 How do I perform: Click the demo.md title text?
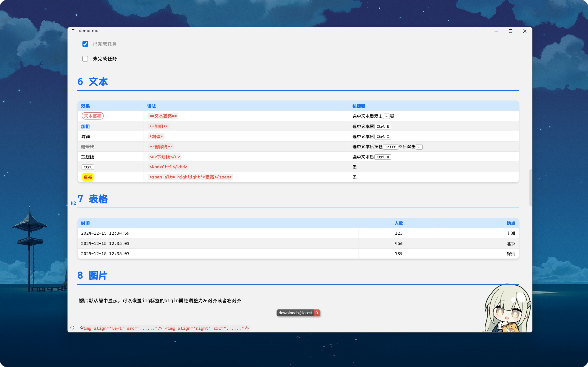tap(88, 31)
